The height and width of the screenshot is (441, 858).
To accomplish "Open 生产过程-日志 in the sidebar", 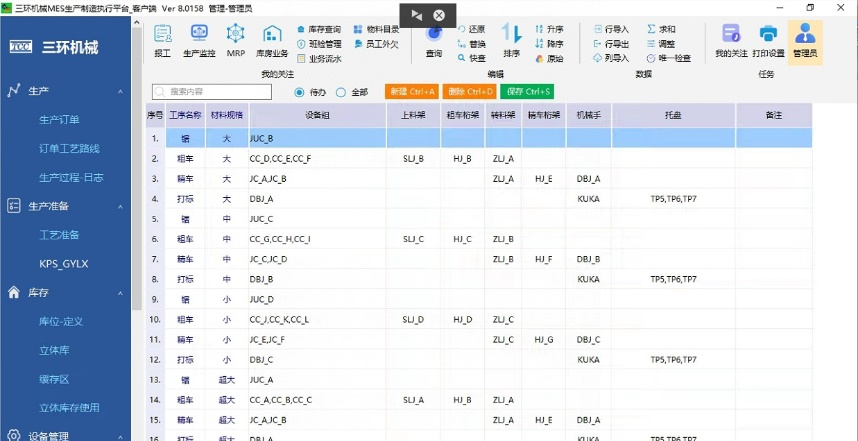I will (71, 178).
